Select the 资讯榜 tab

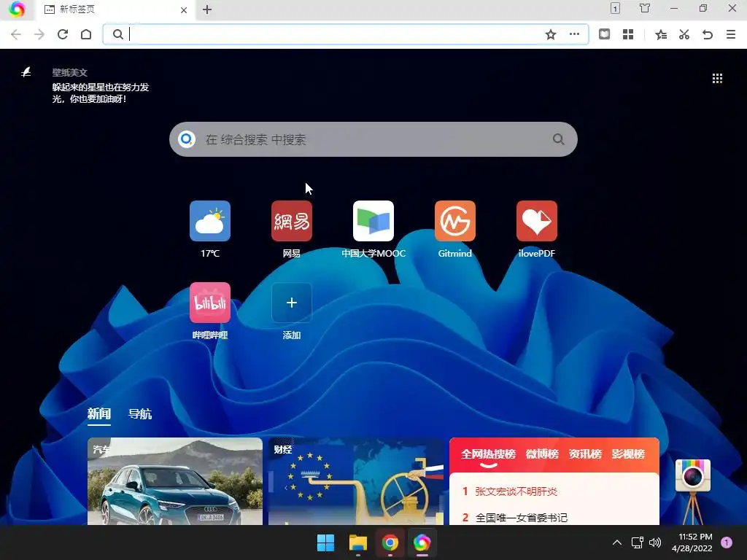[x=585, y=454]
